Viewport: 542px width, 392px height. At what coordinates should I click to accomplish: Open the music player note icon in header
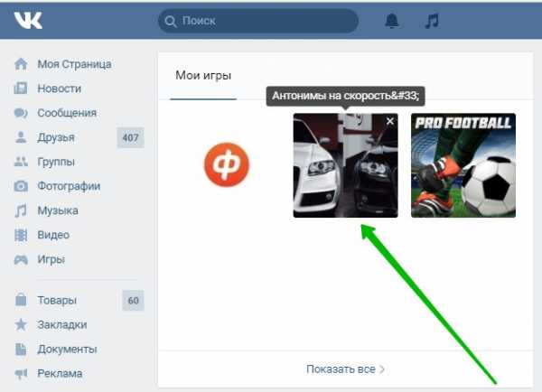point(432,21)
